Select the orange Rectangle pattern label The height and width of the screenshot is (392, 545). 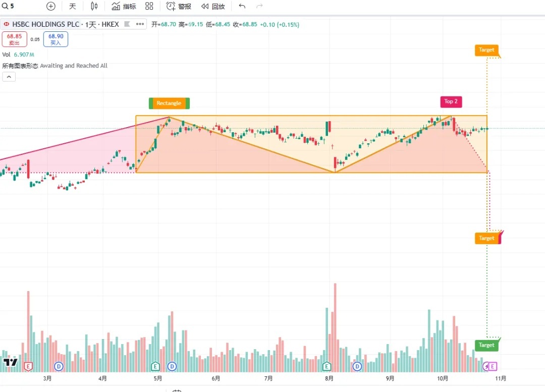(169, 103)
